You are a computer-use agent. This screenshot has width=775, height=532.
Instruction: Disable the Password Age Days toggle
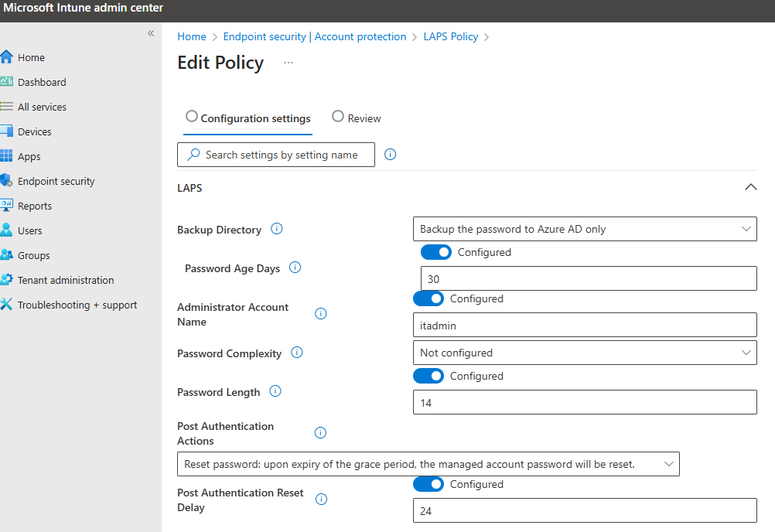click(x=435, y=252)
